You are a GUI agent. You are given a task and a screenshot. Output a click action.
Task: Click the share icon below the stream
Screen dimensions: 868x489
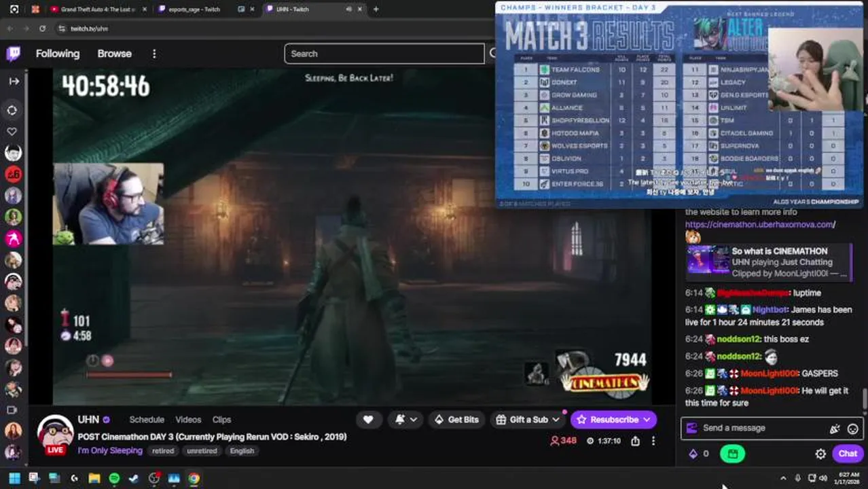pyautogui.click(x=635, y=441)
